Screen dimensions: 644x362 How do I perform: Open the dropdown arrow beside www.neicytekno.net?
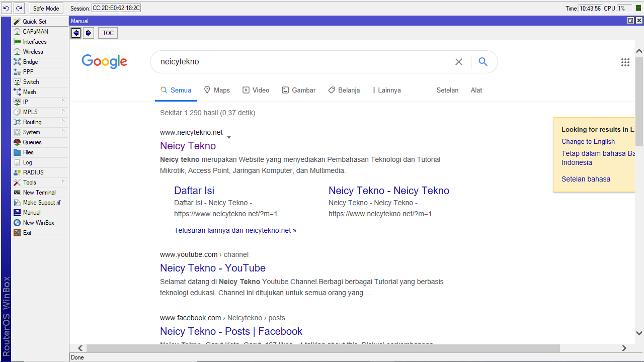(229, 137)
